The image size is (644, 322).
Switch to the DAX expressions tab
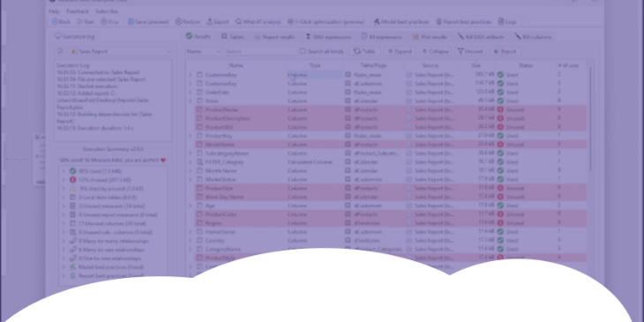(x=328, y=37)
